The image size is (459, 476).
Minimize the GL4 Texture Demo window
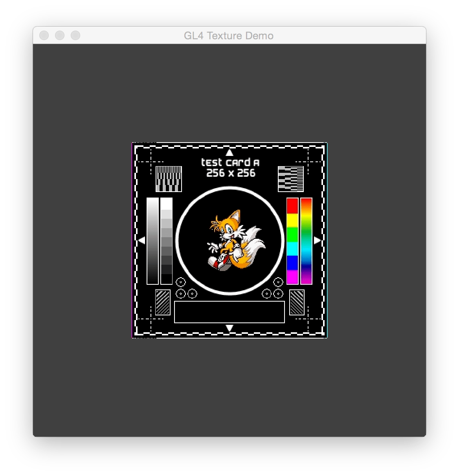pos(60,35)
